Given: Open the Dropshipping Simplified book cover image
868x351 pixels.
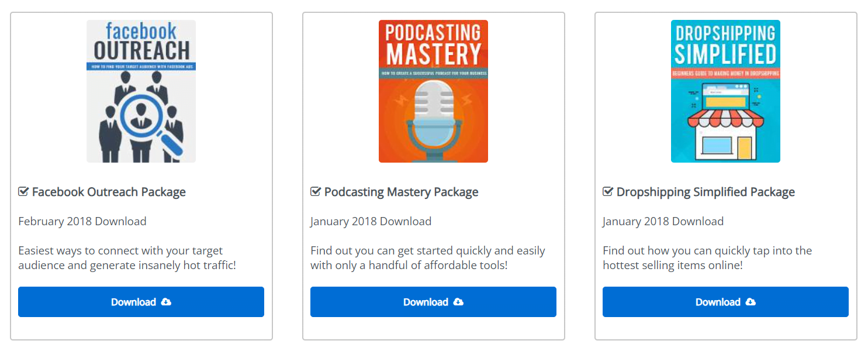Looking at the screenshot, I should [x=725, y=91].
